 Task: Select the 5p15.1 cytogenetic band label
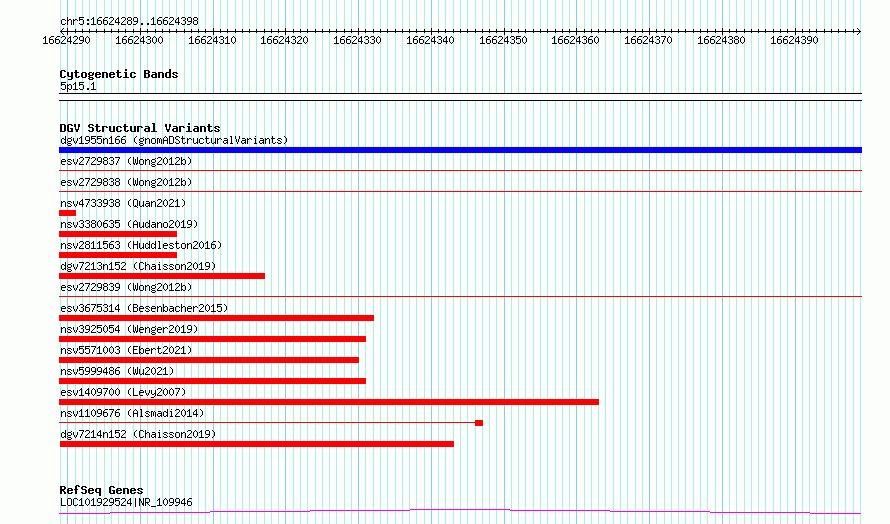[78, 86]
